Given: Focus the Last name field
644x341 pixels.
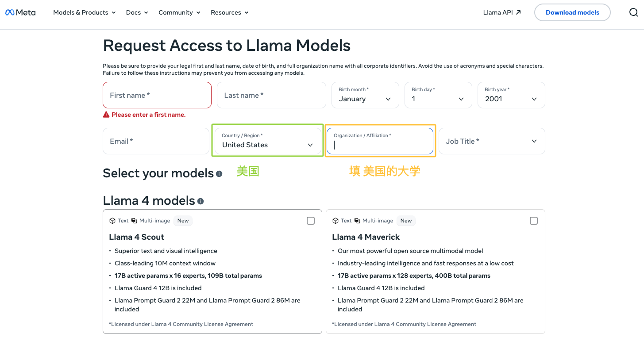Looking at the screenshot, I should coord(271,95).
